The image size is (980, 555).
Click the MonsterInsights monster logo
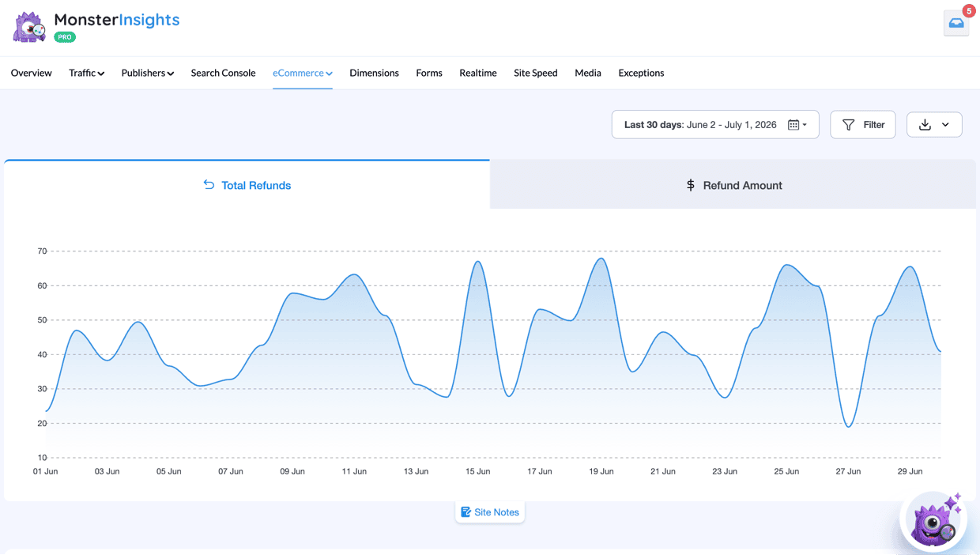[30, 27]
